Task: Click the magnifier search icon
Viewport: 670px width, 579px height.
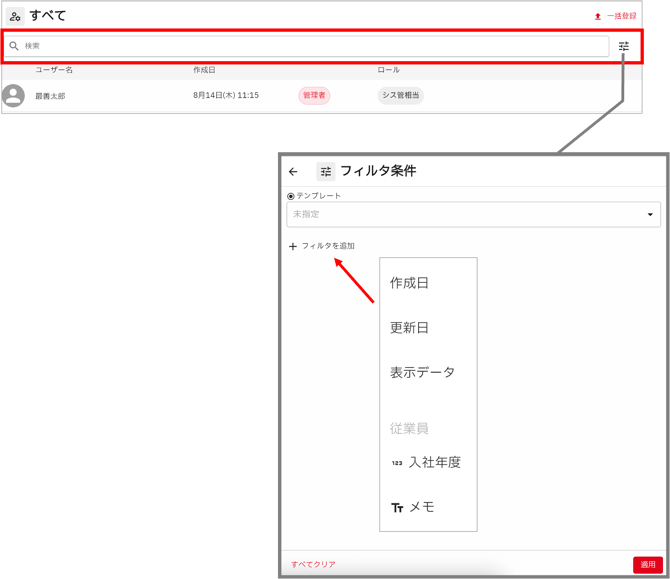Action: point(14,46)
